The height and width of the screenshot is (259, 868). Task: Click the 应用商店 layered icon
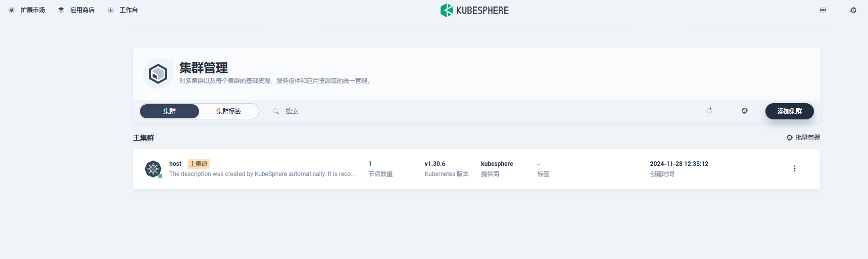(61, 10)
